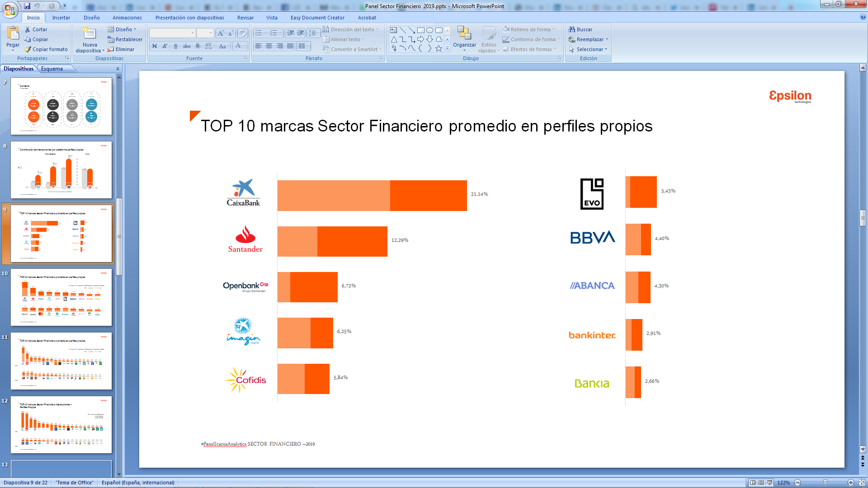Open Relleno de forma dropdown
Screen dimensions: 868x488
click(x=528, y=29)
